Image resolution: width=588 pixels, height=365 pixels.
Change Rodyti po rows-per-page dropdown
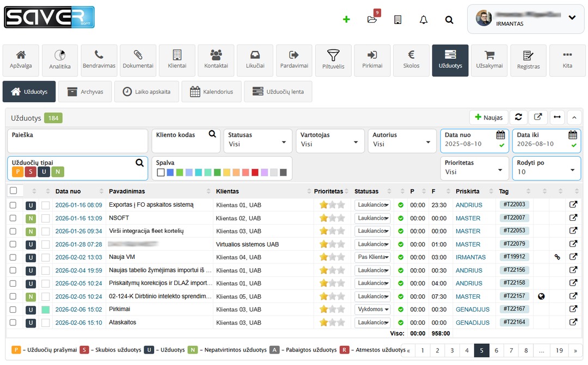[547, 168]
